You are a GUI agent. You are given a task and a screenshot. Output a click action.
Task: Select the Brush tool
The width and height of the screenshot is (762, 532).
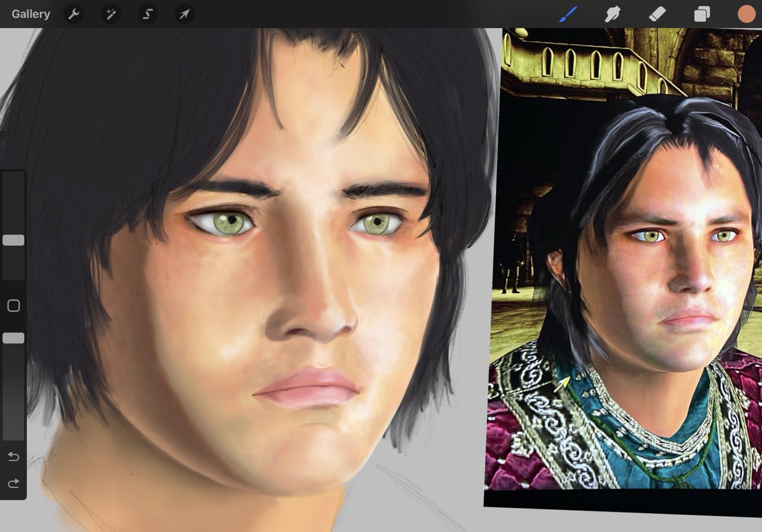pyautogui.click(x=568, y=13)
